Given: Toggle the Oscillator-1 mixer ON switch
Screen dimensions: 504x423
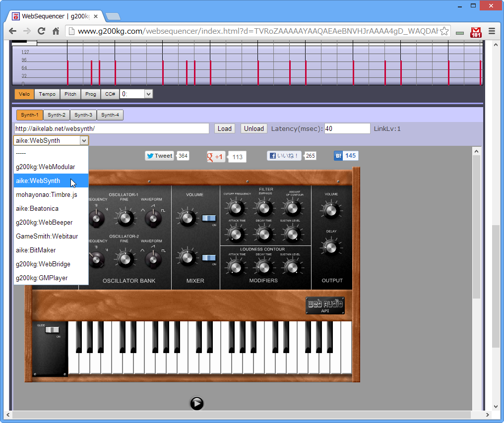Looking at the screenshot, I should (209, 218).
